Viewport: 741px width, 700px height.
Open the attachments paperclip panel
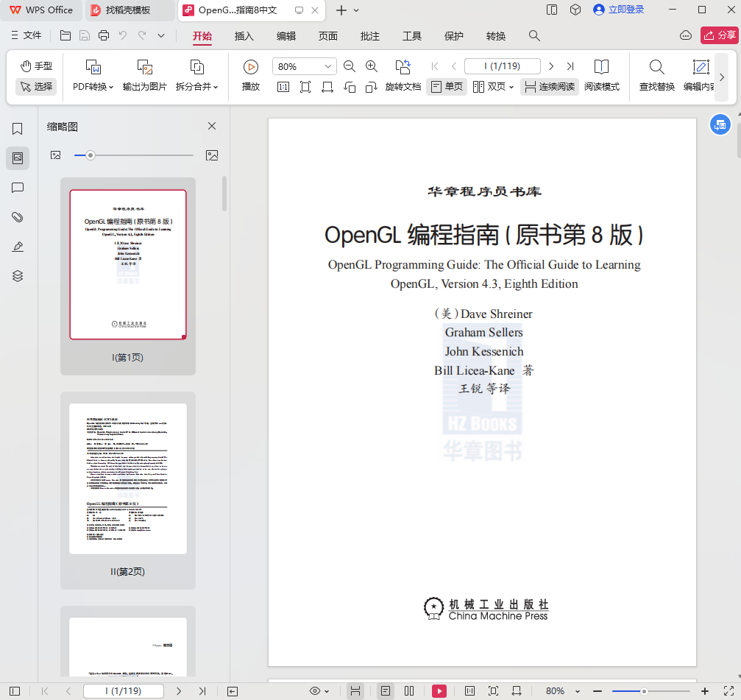[18, 217]
